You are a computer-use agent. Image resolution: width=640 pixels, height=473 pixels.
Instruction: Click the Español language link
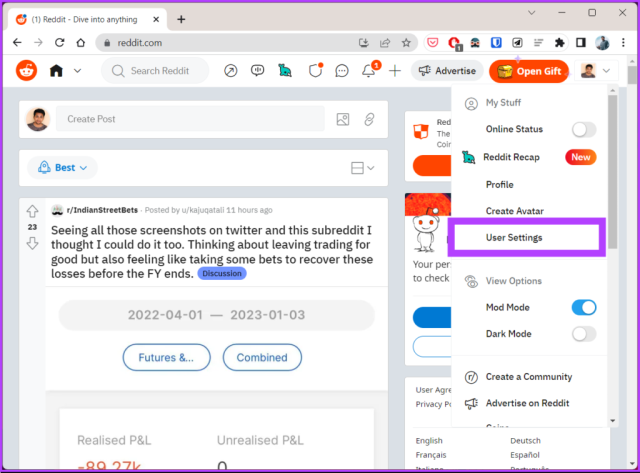point(525,455)
